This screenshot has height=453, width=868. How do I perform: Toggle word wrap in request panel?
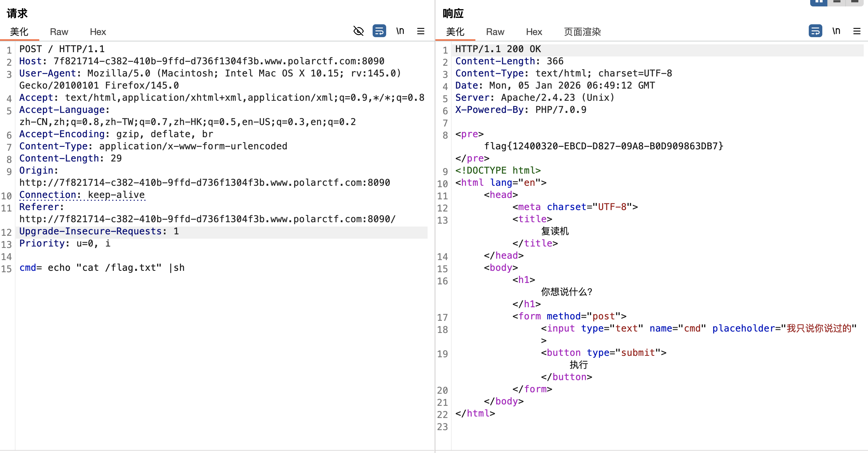(x=379, y=31)
